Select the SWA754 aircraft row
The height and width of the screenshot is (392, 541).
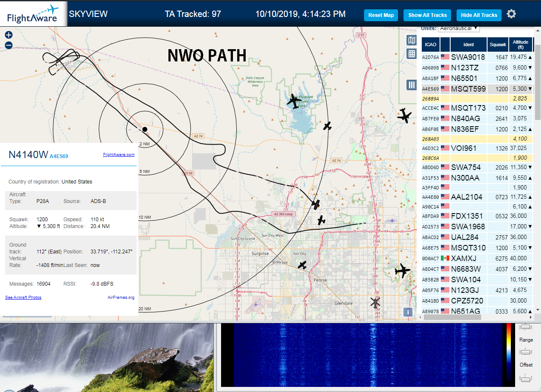pos(477,167)
